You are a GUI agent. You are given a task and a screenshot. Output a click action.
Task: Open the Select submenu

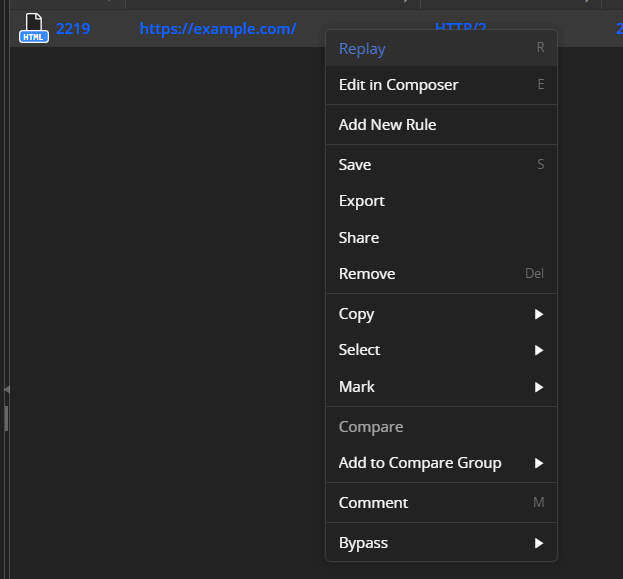tap(441, 350)
